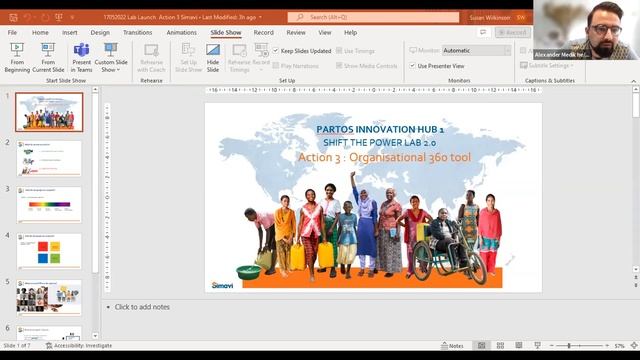
Task: Click the slide title PARTOS INNOVATION HUB 1
Action: tap(380, 129)
